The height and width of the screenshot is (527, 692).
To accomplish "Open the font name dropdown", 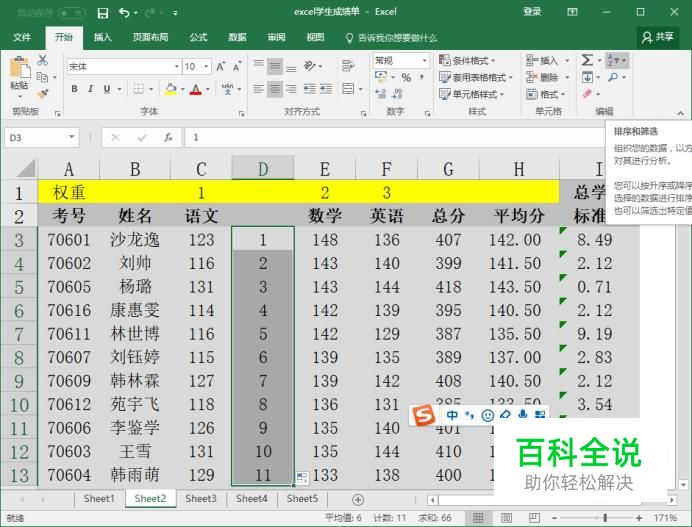I will pos(177,67).
